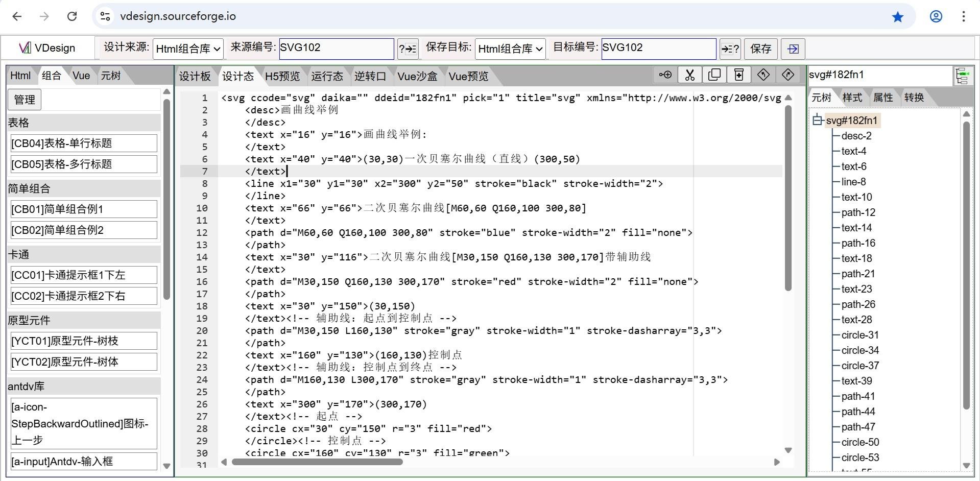Select [CB02]简单组合例2 component

click(83, 230)
